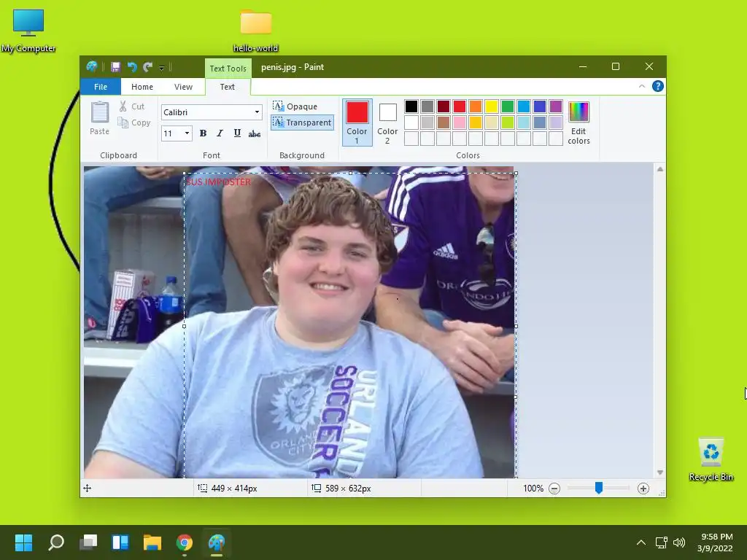The image size is (747, 560).
Task: Open Task View on the taskbar
Action: pyautogui.click(x=88, y=542)
